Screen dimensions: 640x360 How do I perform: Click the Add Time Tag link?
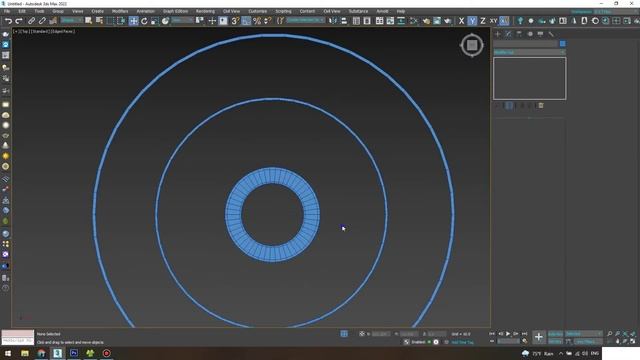point(462,342)
